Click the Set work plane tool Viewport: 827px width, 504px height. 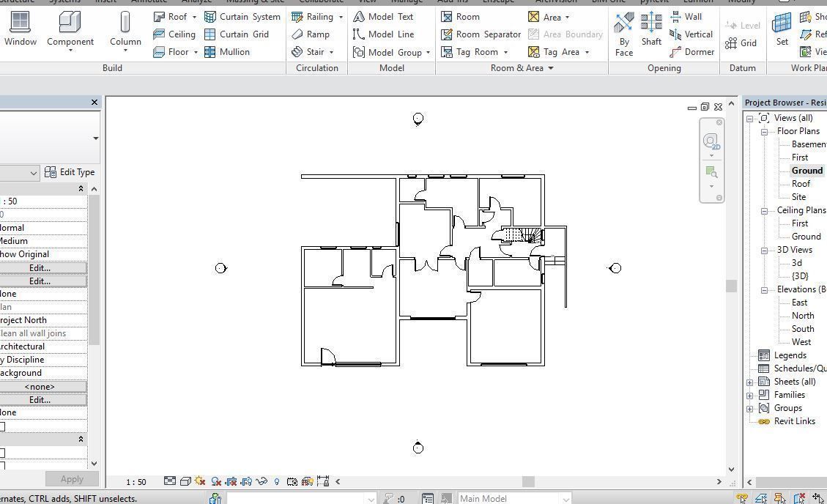tap(782, 29)
